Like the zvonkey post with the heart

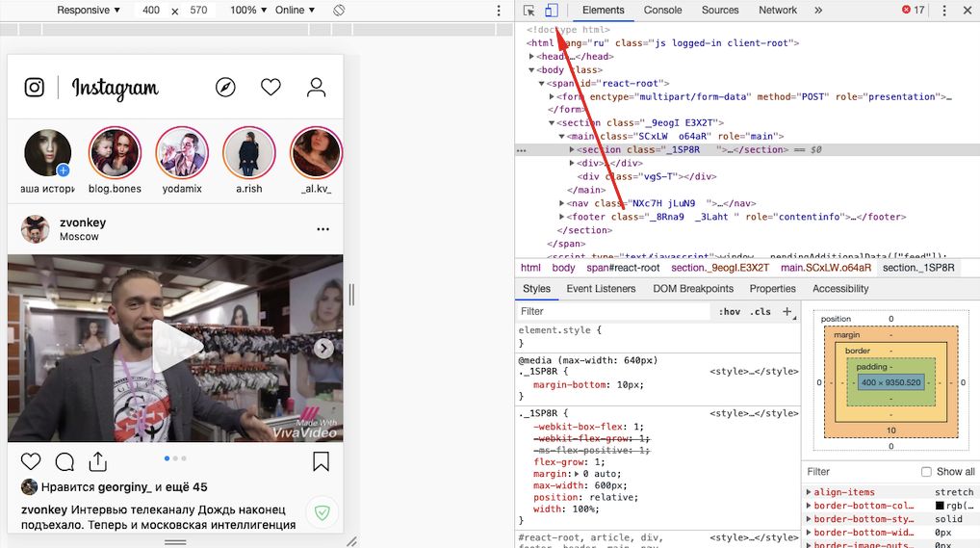coord(31,462)
